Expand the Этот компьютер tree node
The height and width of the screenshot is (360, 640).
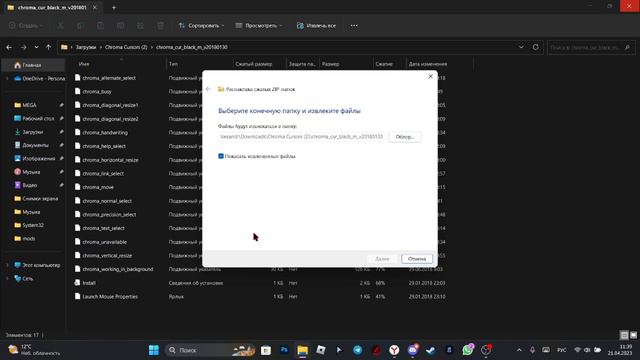pyautogui.click(x=7, y=265)
